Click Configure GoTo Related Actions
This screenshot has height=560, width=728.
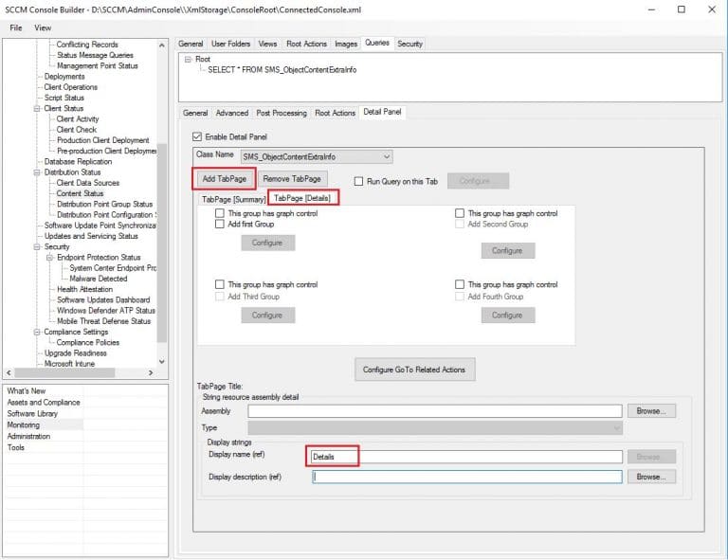(414, 370)
